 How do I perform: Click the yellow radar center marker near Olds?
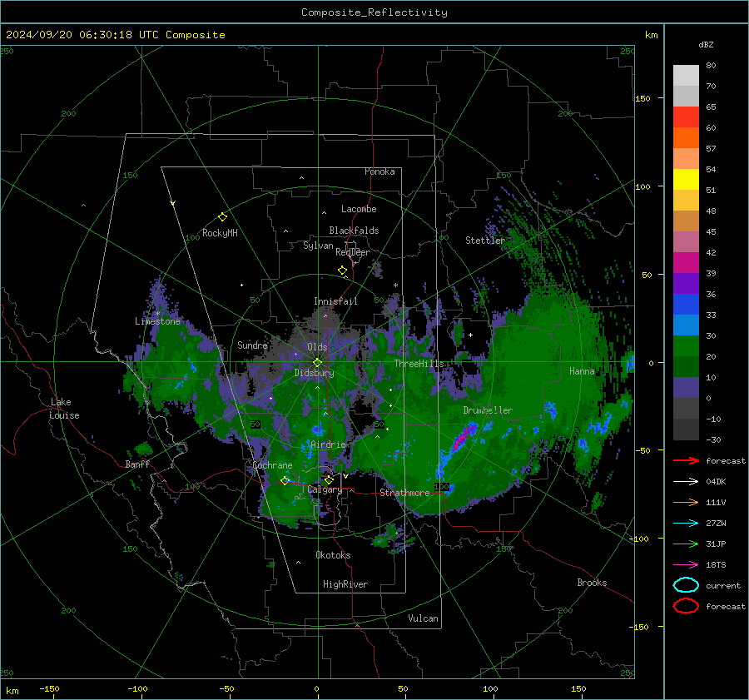pos(317,362)
